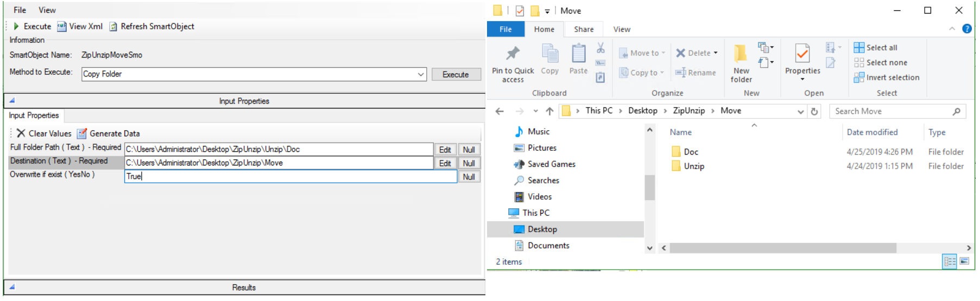Click Refresh SmartObject icon
Image resolution: width=980 pixels, height=301 pixels.
(x=113, y=27)
